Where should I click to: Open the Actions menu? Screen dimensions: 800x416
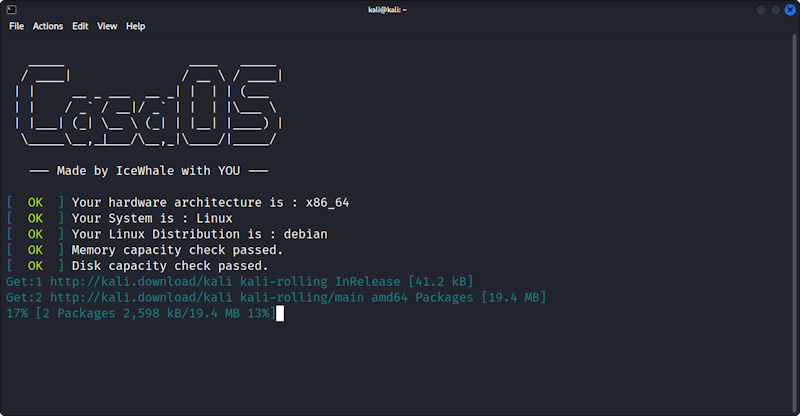point(48,26)
